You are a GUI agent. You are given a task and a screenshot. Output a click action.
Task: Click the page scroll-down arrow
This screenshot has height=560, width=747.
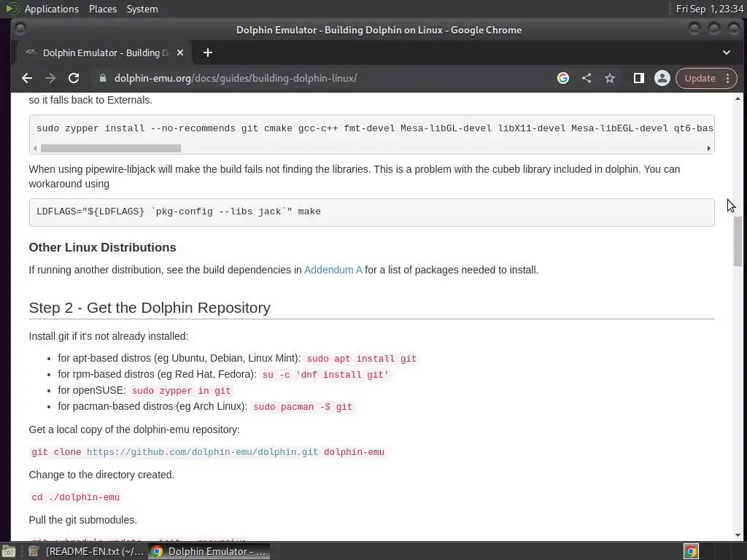point(738,535)
